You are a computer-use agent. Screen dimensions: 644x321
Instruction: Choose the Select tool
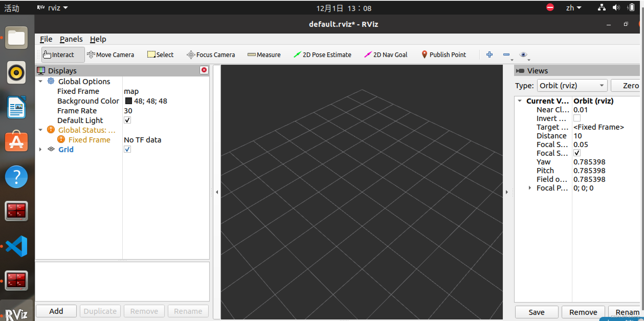[160, 55]
